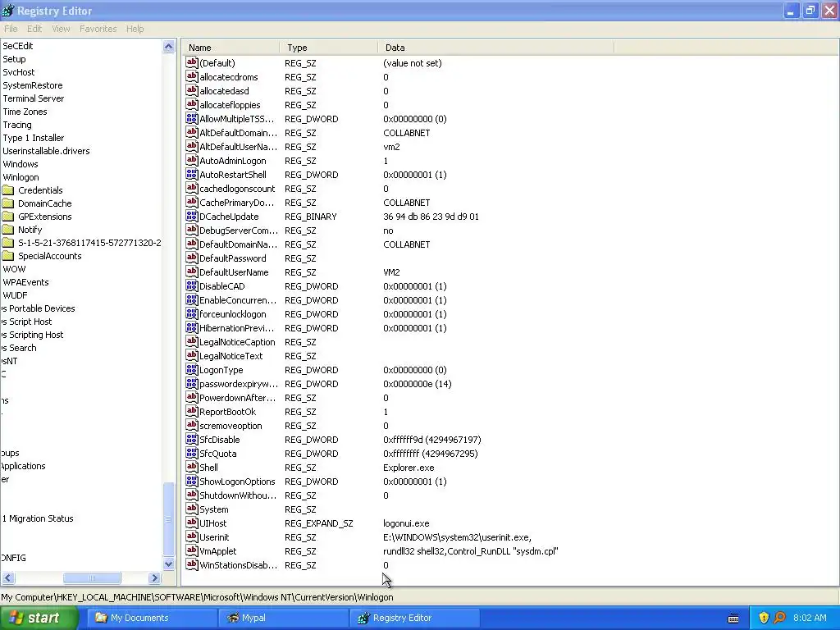Select the string icon of Shell value
The height and width of the screenshot is (630, 840).
192,467
